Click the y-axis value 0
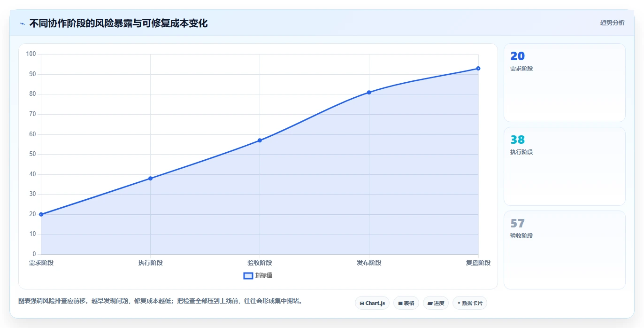The image size is (644, 328). coord(34,254)
